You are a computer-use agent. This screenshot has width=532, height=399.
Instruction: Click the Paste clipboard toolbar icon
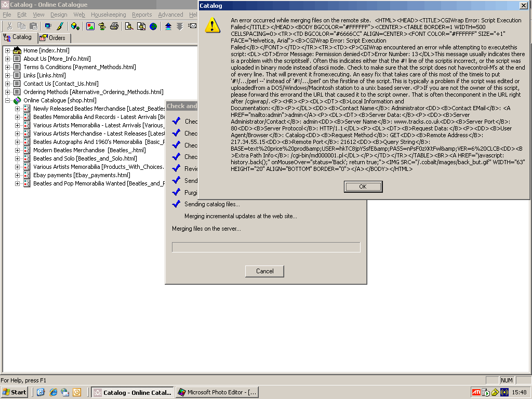33,26
